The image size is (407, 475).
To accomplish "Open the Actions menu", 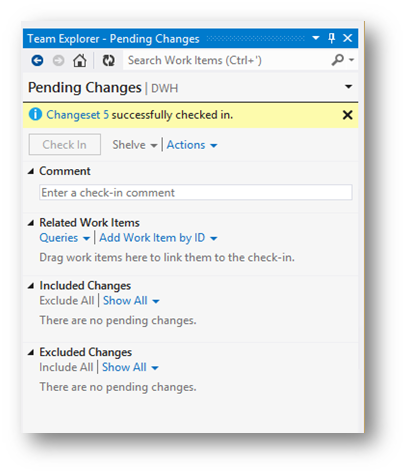I will (x=192, y=145).
